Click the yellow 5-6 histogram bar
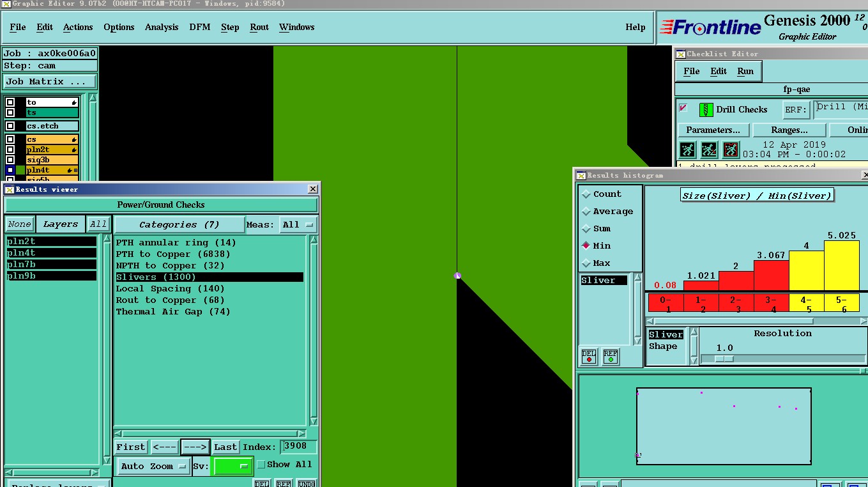This screenshot has height=487, width=868. click(841, 266)
